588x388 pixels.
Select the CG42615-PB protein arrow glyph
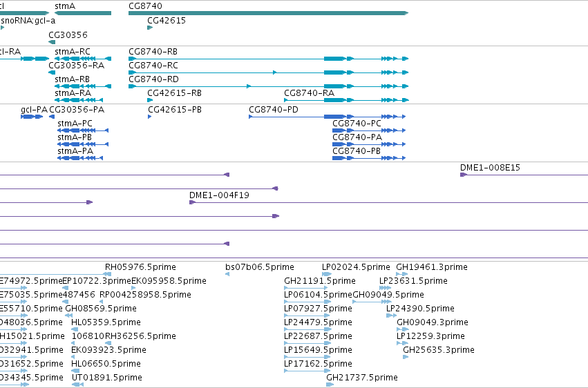pyautogui.click(x=150, y=117)
